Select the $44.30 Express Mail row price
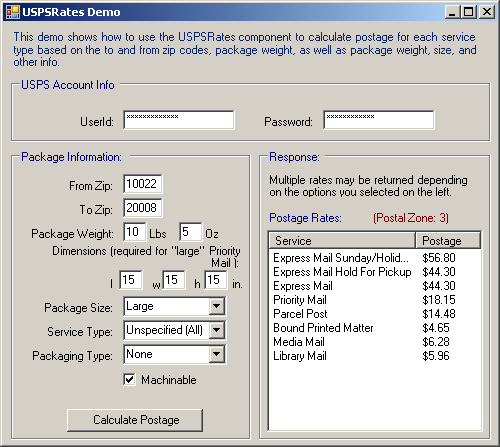The height and width of the screenshot is (447, 500). [x=439, y=286]
